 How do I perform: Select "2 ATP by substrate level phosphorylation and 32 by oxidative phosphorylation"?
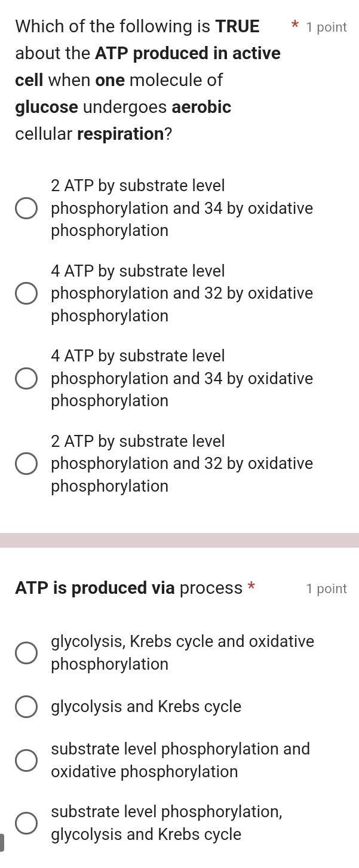point(26,464)
